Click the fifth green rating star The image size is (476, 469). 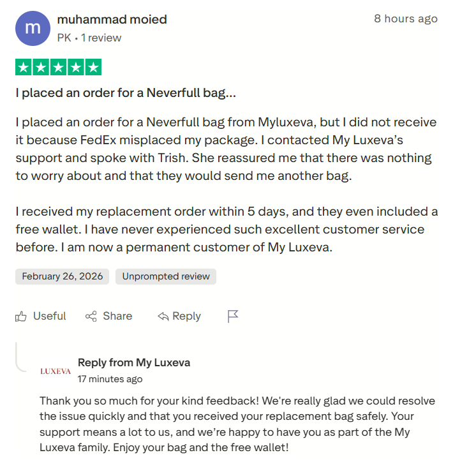[x=93, y=68]
